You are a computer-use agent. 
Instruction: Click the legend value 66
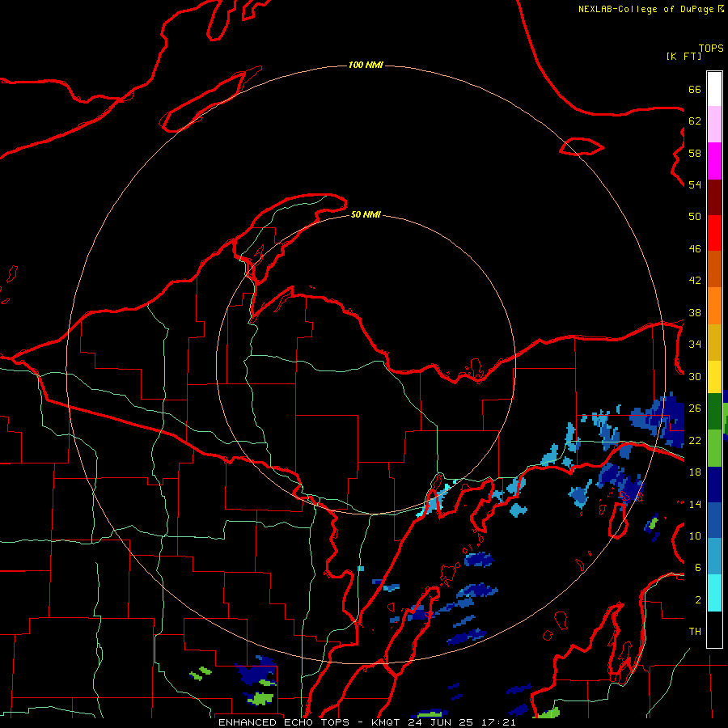click(695, 90)
